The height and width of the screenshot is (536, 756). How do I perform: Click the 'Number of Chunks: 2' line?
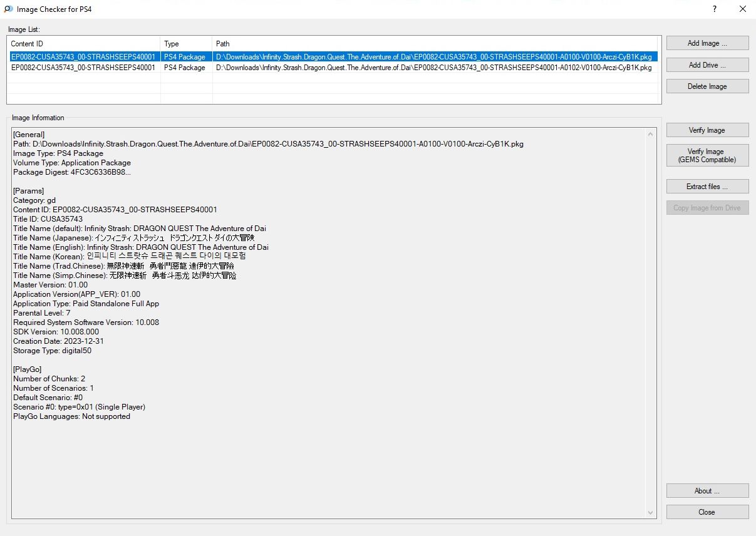click(49, 379)
